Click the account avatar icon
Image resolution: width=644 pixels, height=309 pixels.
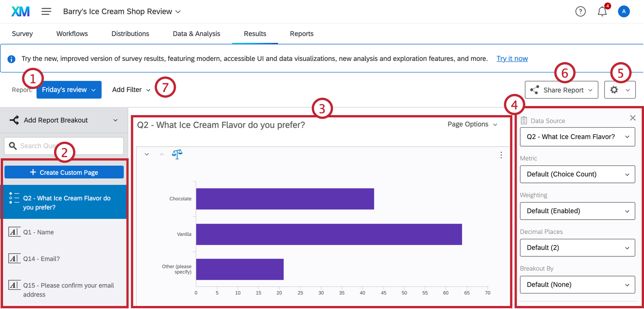click(x=624, y=12)
